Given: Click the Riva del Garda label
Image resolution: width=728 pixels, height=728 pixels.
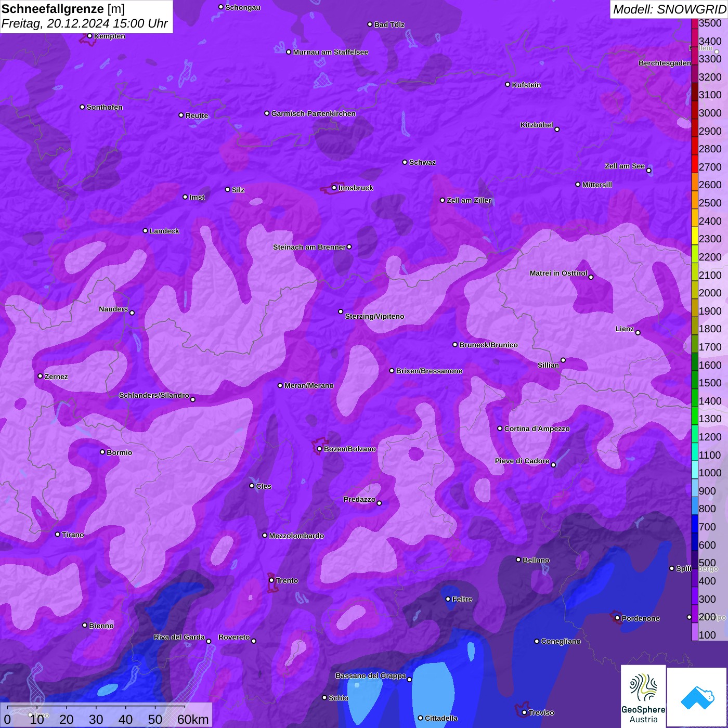Looking at the screenshot, I should (179, 637).
